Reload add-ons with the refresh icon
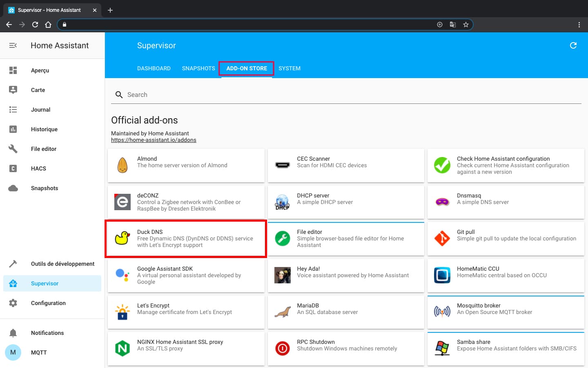588x368 pixels. [573, 45]
